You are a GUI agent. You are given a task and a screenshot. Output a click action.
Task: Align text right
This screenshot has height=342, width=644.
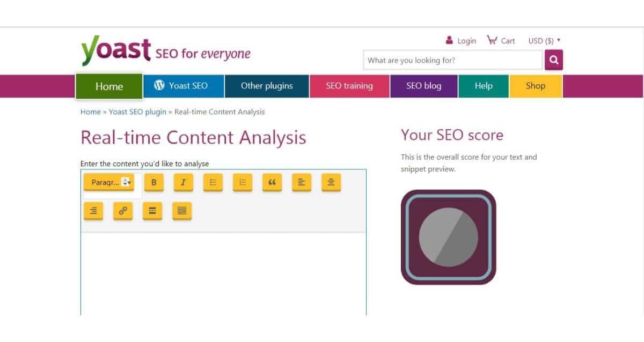coord(93,211)
